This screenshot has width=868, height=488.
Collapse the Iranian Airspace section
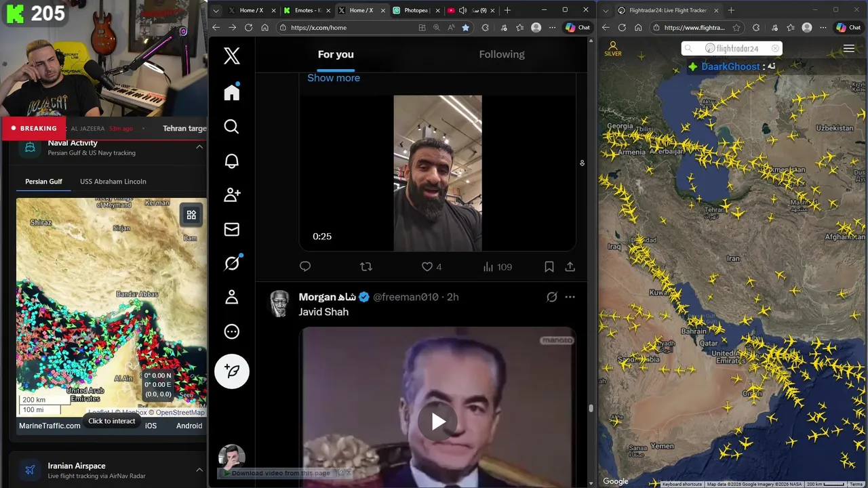pos(199,470)
